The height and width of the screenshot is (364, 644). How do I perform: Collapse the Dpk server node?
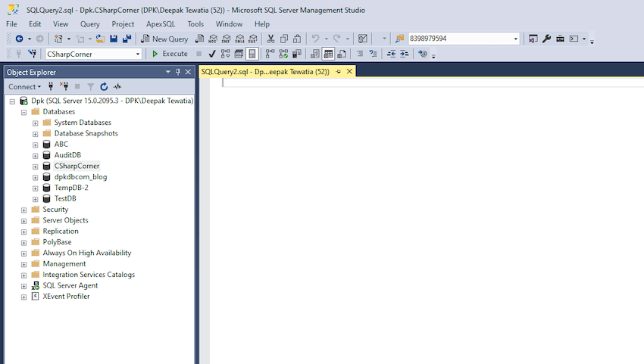point(12,101)
